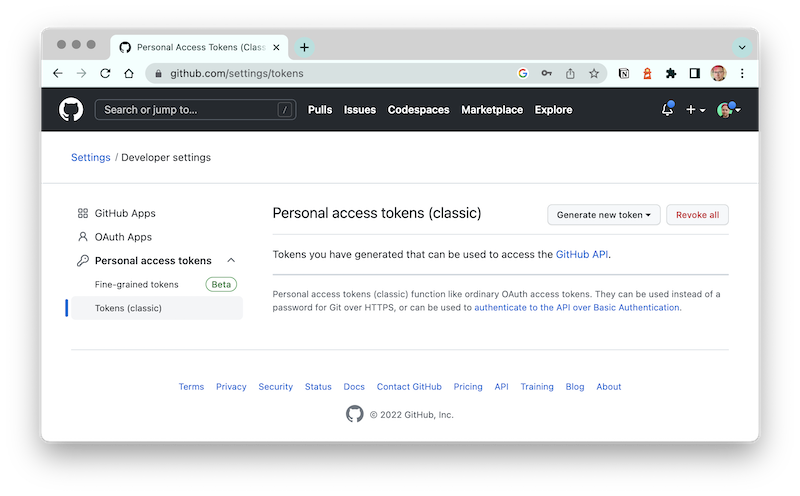Open Explore in the GitHub header
Viewport: 800px width, 496px height.
click(x=554, y=110)
